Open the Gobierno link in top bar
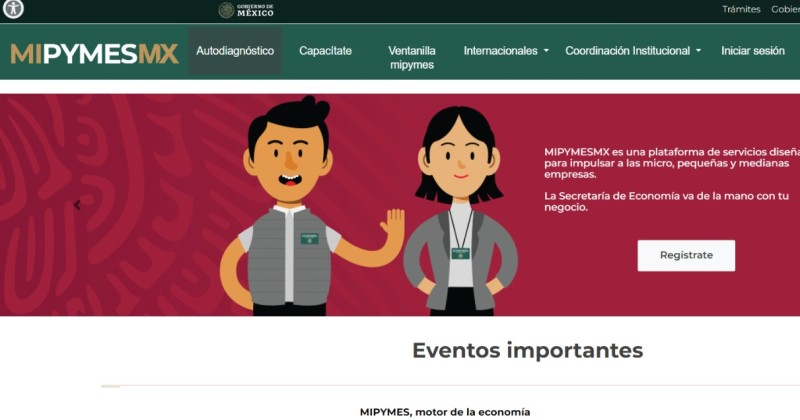The width and height of the screenshot is (800, 420). click(x=786, y=9)
